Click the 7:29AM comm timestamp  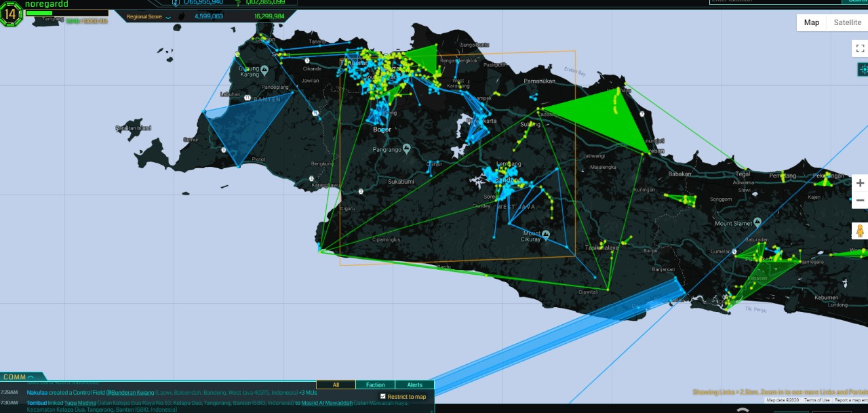coord(9,392)
